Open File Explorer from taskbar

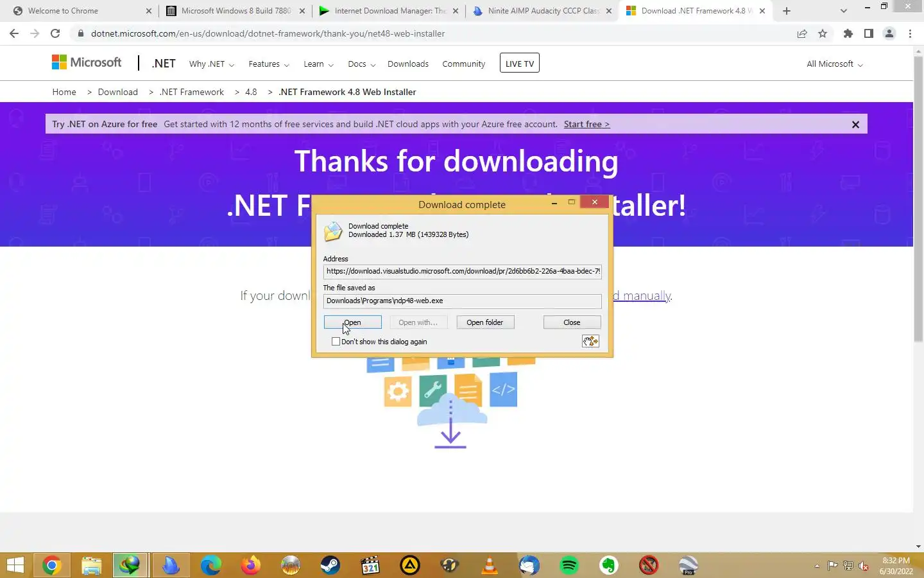point(92,565)
